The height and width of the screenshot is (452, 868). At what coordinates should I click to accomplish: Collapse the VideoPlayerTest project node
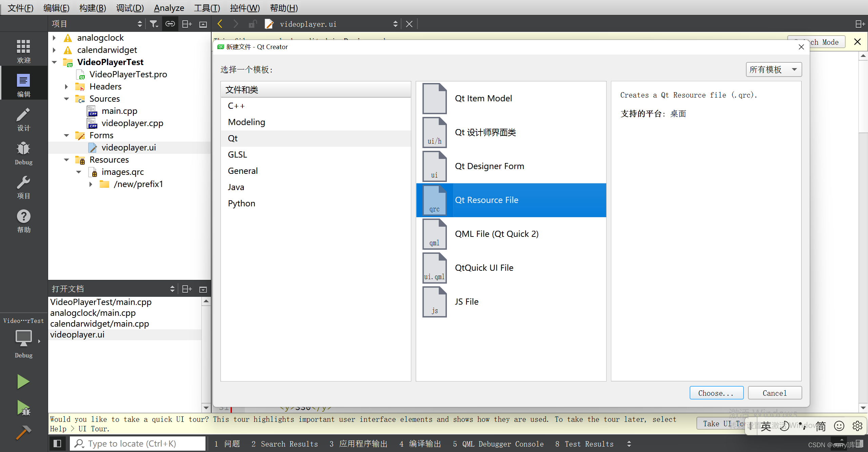point(54,62)
